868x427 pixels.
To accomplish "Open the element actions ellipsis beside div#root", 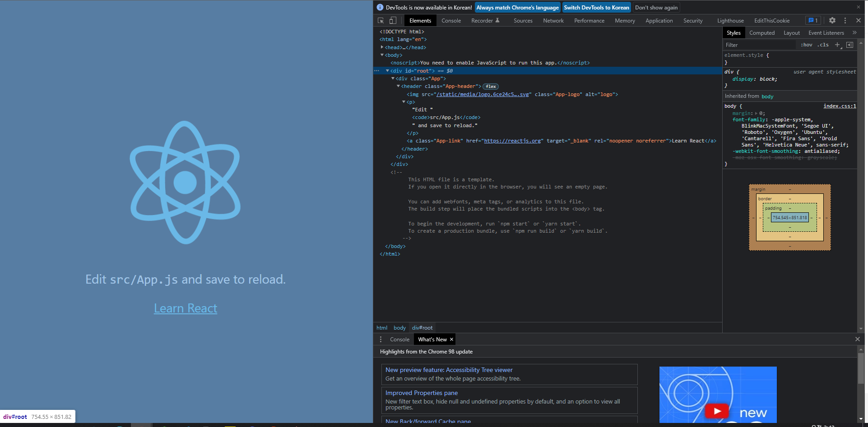I will tap(377, 71).
